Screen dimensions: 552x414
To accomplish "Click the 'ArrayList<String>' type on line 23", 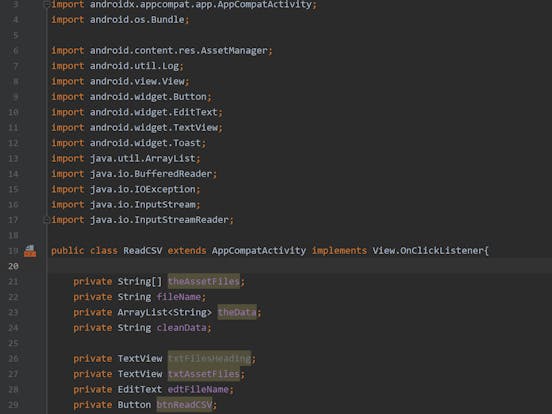I will tap(165, 312).
